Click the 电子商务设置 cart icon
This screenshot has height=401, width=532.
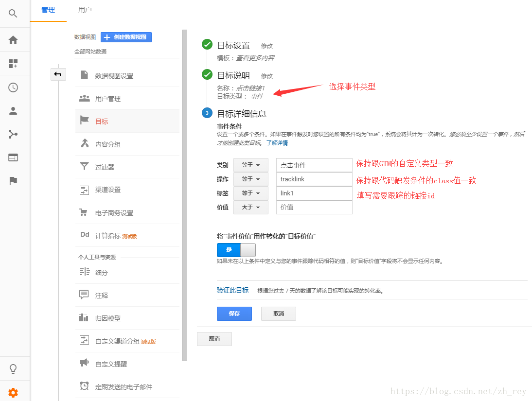coord(83,212)
